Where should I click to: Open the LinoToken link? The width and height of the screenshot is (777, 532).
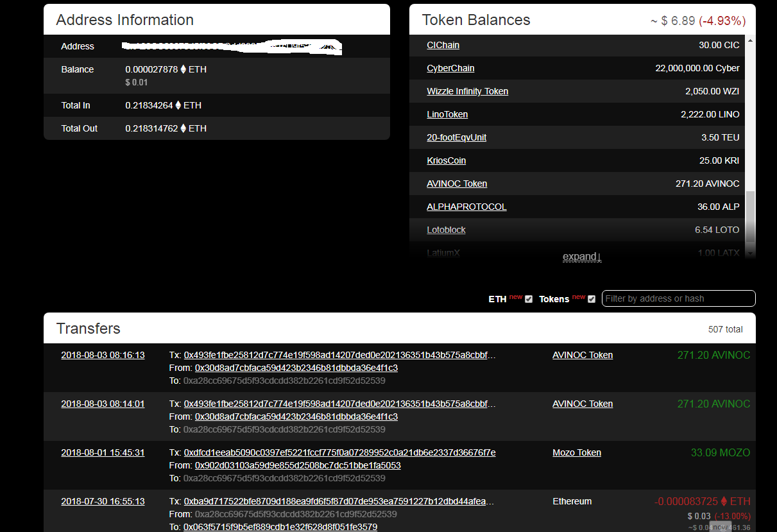[447, 114]
